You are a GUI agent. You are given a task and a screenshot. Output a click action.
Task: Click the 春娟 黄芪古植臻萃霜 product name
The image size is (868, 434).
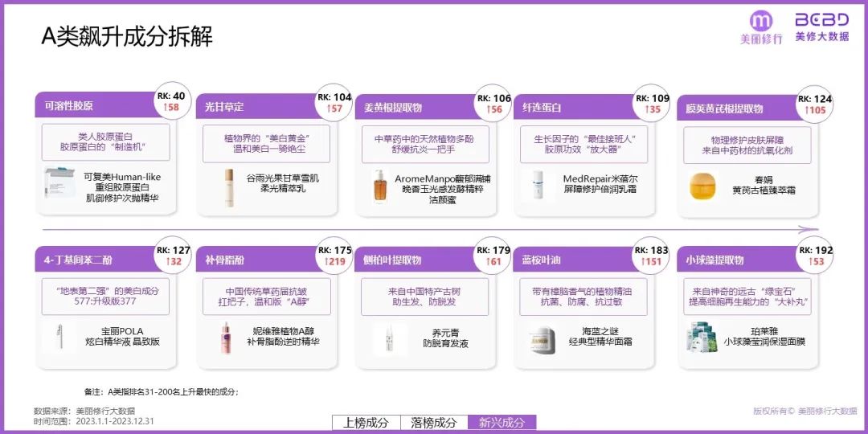[764, 185]
